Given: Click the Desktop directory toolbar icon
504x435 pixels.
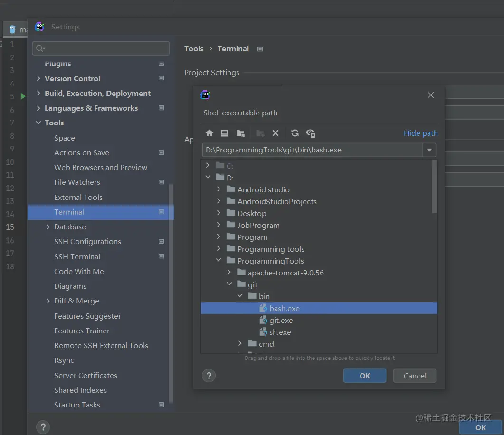Looking at the screenshot, I should (x=225, y=133).
